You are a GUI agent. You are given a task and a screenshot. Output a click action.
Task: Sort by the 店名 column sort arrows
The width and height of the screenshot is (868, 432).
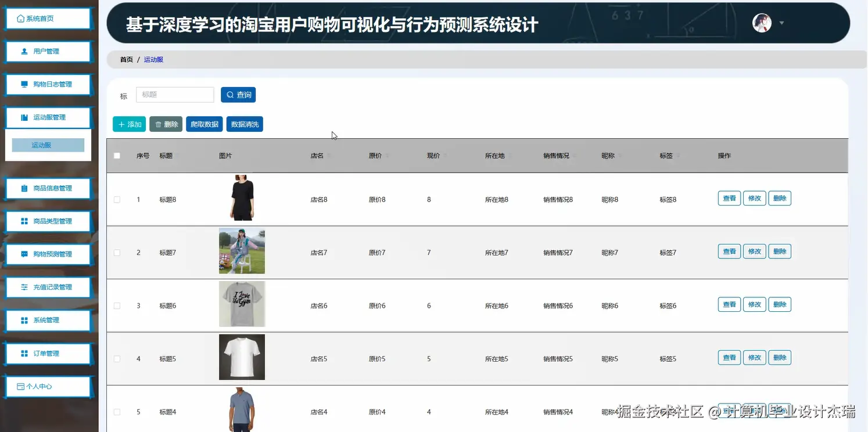pos(329,156)
